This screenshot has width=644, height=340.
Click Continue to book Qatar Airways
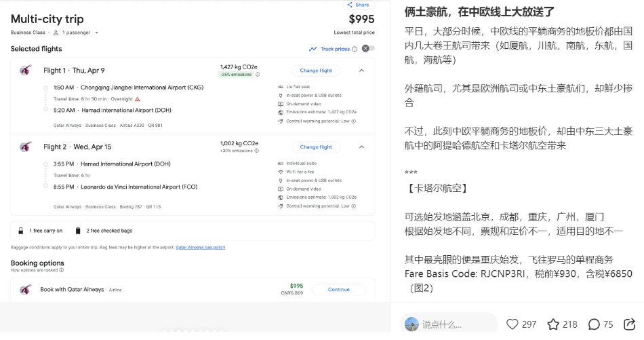pos(338,290)
